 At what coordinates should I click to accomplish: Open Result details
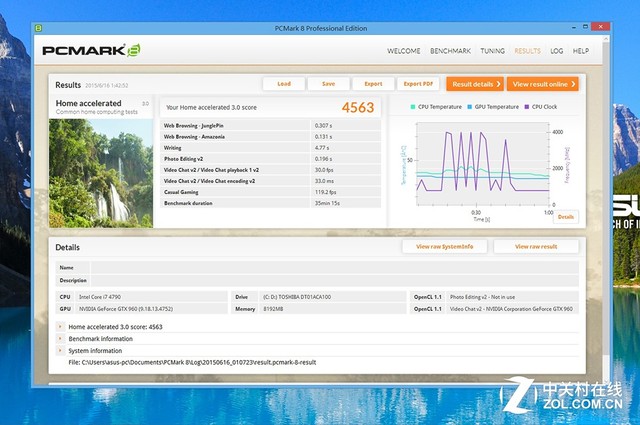(x=475, y=84)
